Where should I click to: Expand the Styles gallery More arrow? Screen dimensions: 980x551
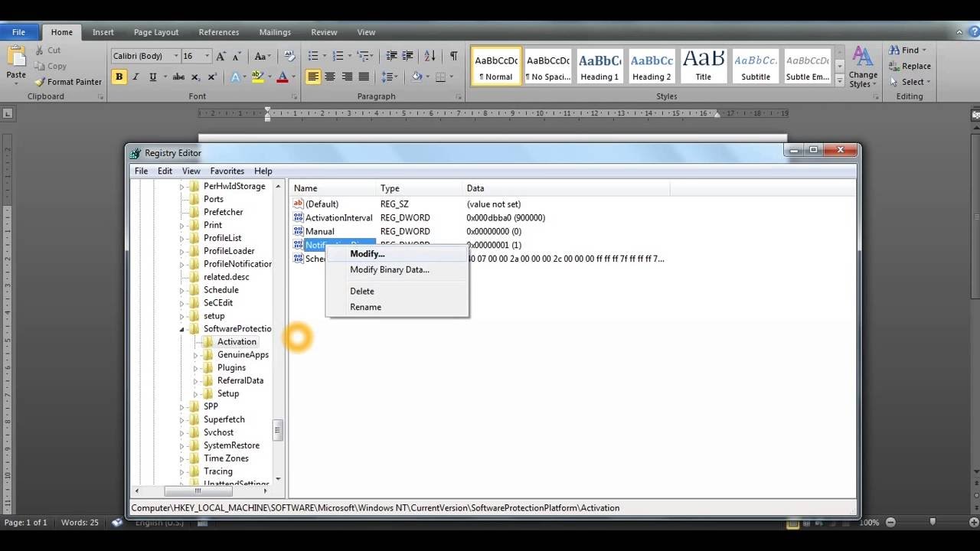coord(840,80)
